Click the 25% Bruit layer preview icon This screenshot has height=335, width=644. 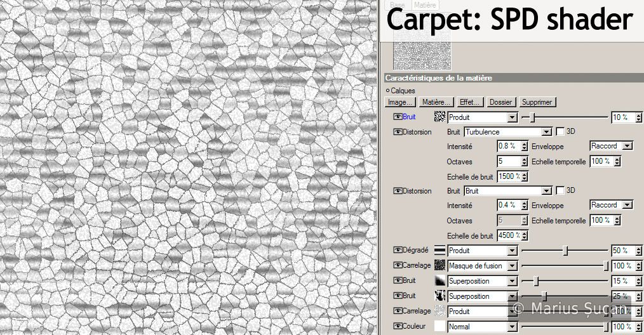[439, 296]
